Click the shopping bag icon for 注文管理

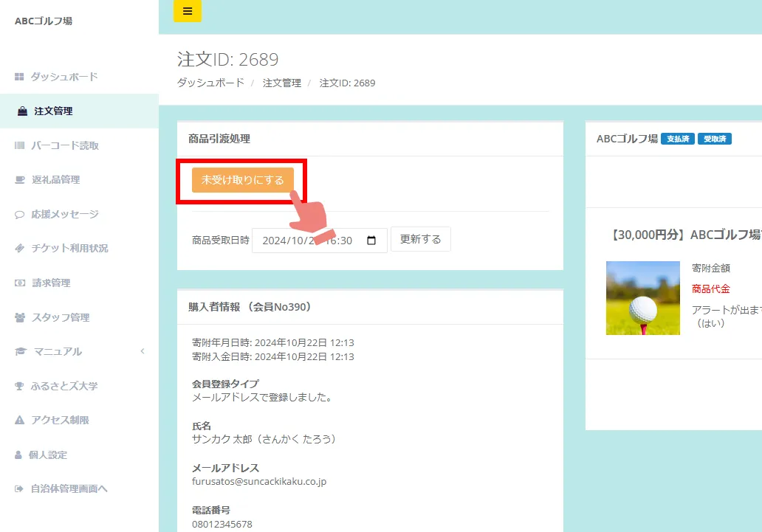[x=22, y=111]
